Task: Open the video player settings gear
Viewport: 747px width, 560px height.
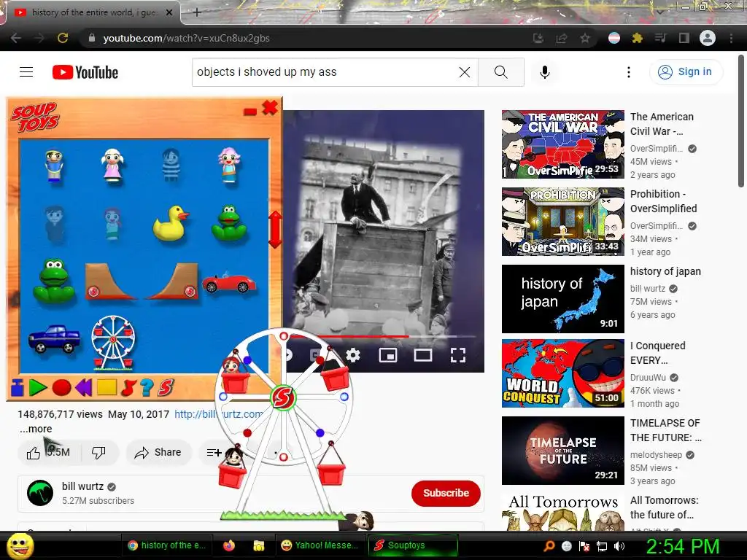Action: pyautogui.click(x=353, y=355)
